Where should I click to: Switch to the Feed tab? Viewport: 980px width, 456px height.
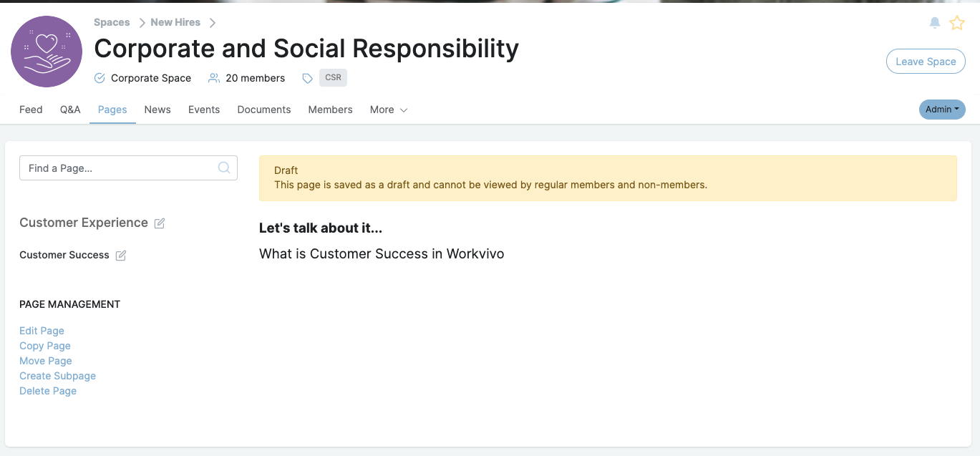coord(31,110)
